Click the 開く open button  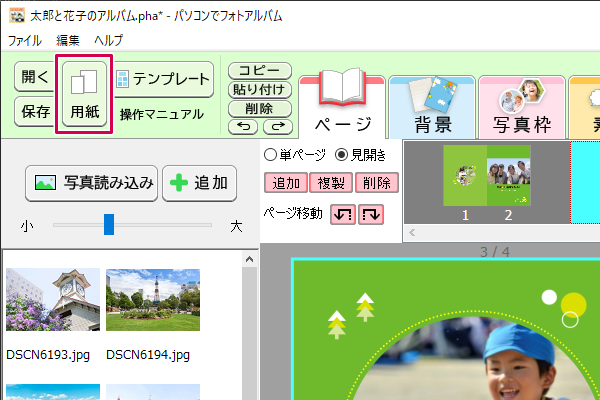coord(34,77)
